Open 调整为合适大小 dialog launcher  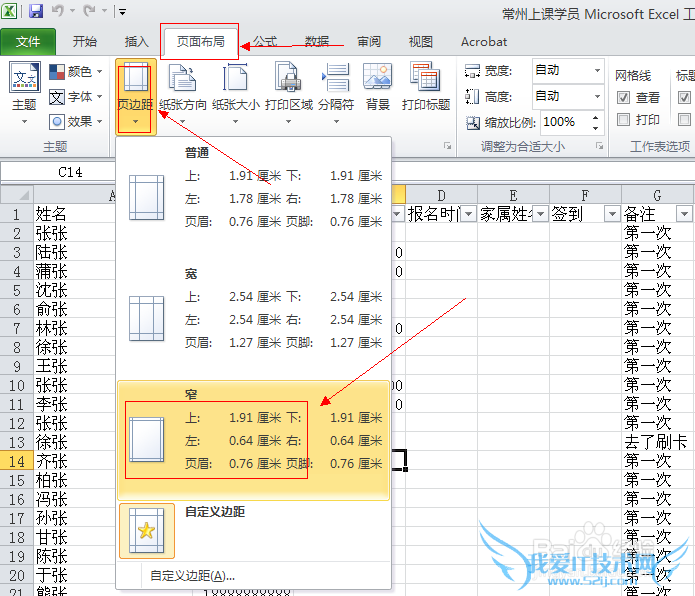599,146
